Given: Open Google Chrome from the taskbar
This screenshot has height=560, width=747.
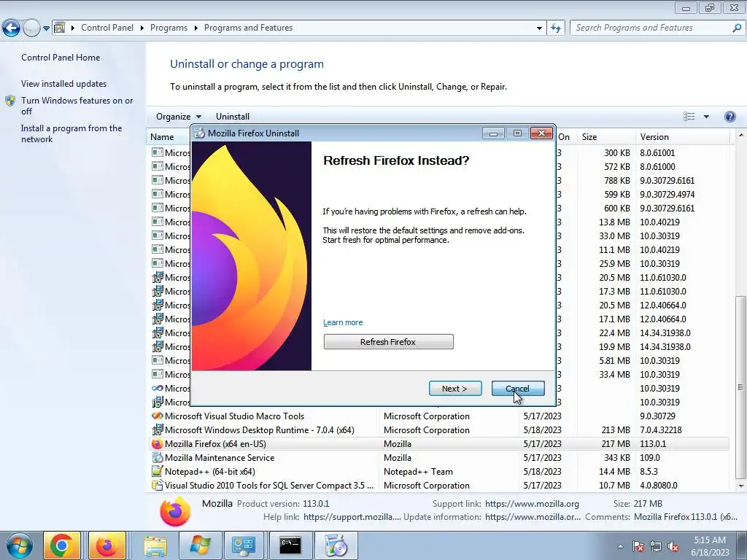Looking at the screenshot, I should [x=61, y=545].
